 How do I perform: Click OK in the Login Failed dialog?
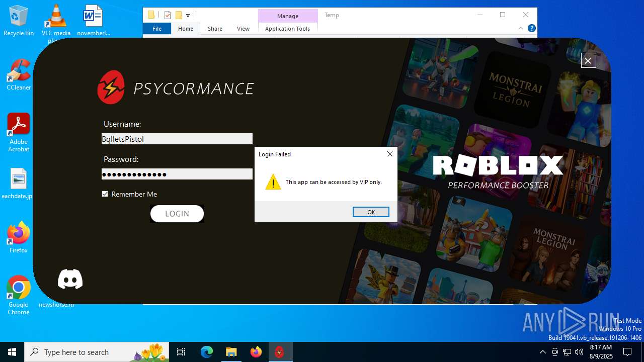(371, 212)
